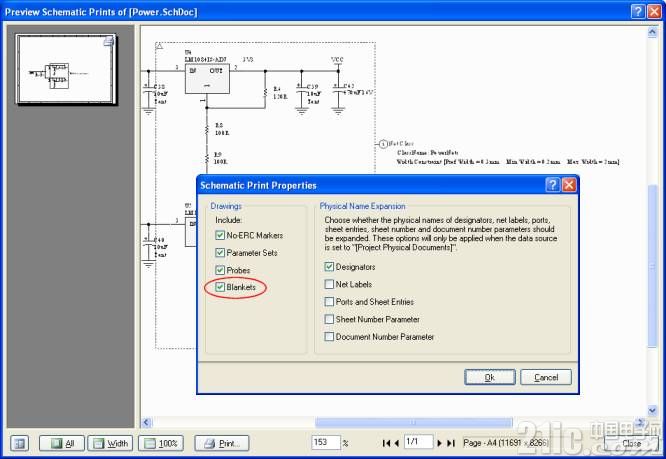Click Ok in Schematic Print Properties

(x=490, y=377)
